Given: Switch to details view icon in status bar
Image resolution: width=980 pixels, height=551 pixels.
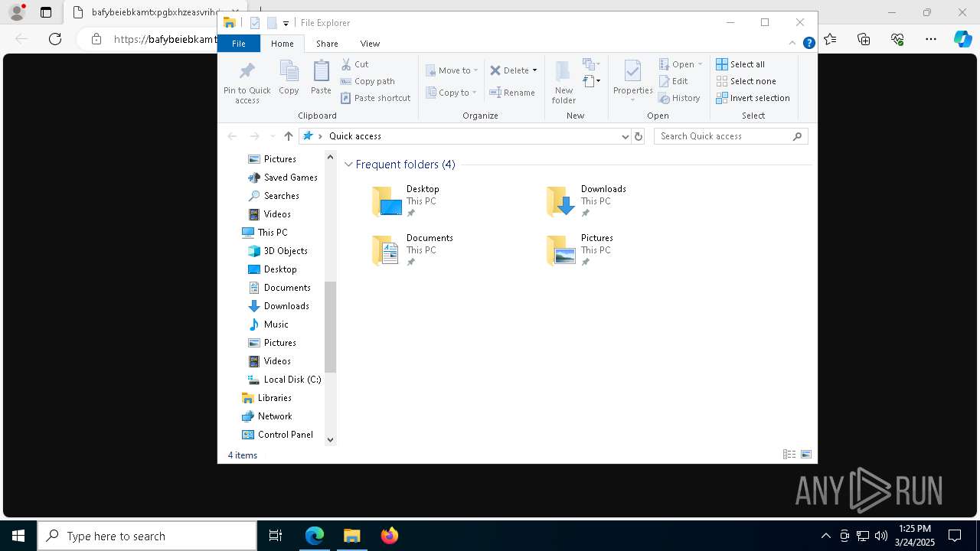Looking at the screenshot, I should pyautogui.click(x=789, y=455).
